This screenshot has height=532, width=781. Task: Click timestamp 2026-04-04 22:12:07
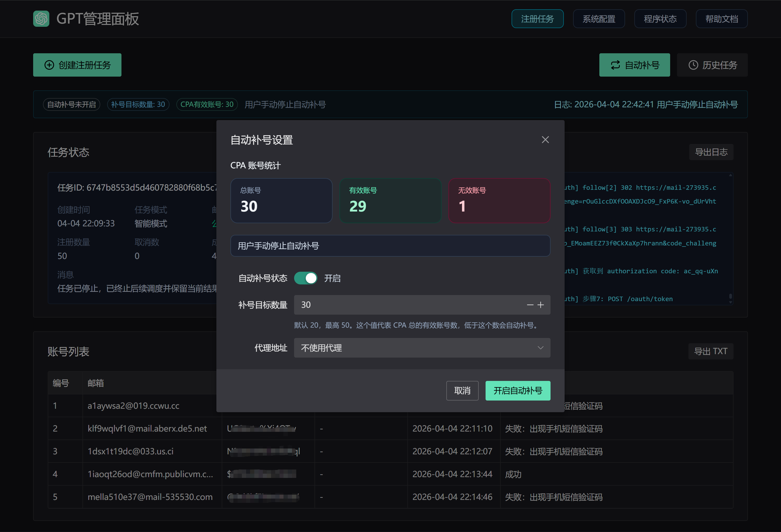452,451
